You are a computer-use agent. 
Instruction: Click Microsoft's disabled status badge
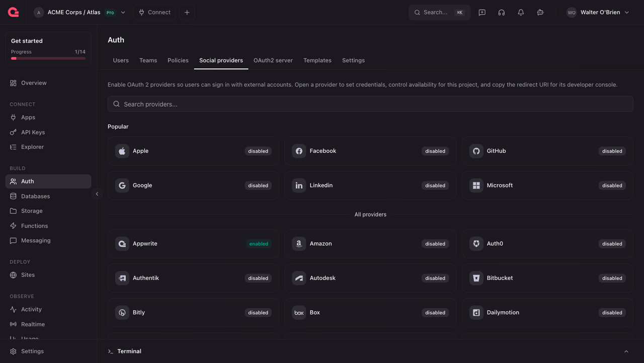(x=612, y=185)
